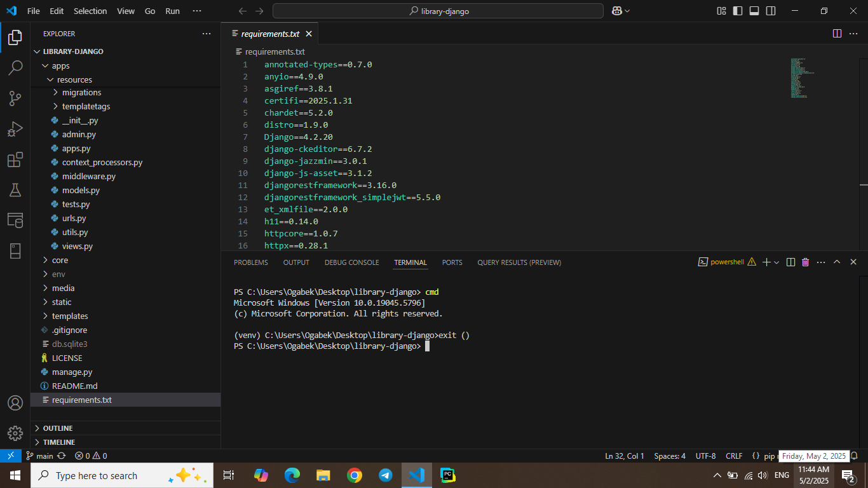
Task: Open the Selection menu
Action: pos(90,11)
